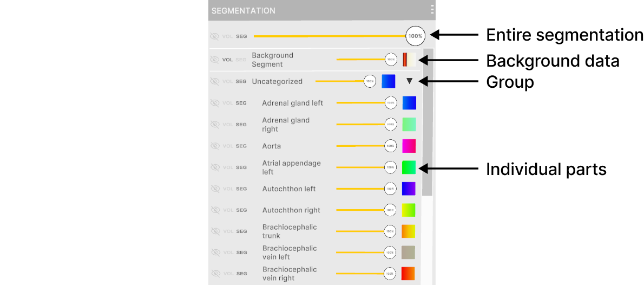644x285 pixels.
Task: Toggle SEG mode for Autochthon left
Action: [x=241, y=189]
